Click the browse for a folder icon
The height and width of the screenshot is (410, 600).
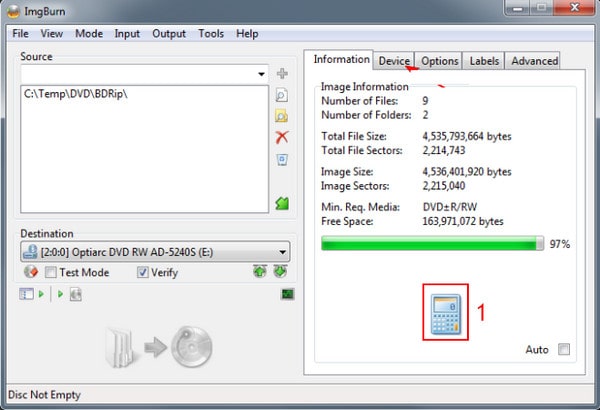282,116
